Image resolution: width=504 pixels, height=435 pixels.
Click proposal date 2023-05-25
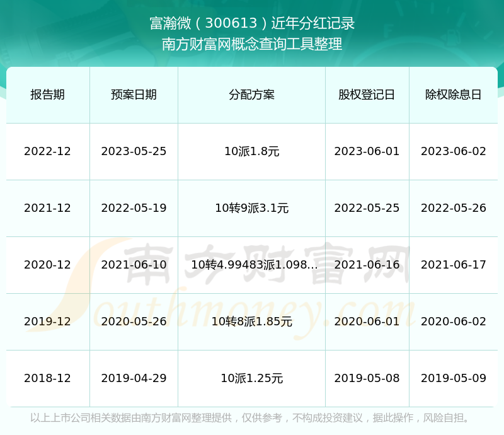[134, 151]
